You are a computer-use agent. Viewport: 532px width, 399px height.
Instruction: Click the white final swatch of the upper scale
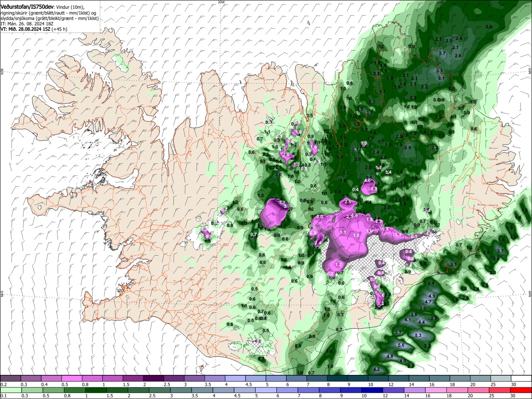coord(521,378)
